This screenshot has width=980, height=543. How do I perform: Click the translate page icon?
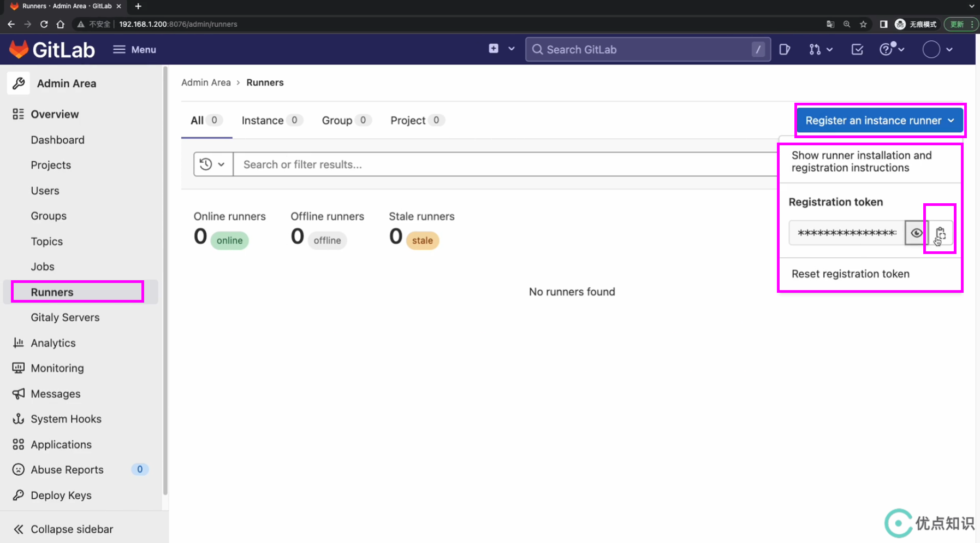point(830,24)
